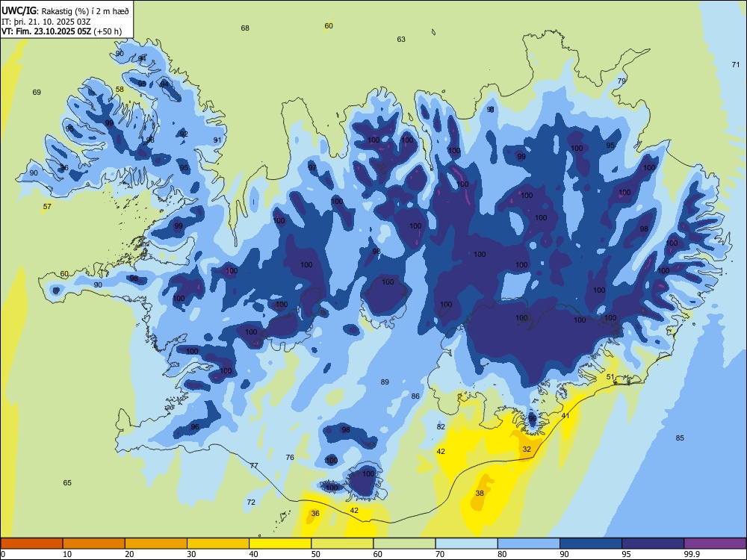747x560 pixels.
Task: Click the map value "63" north of Iceland
Action: [x=401, y=39]
